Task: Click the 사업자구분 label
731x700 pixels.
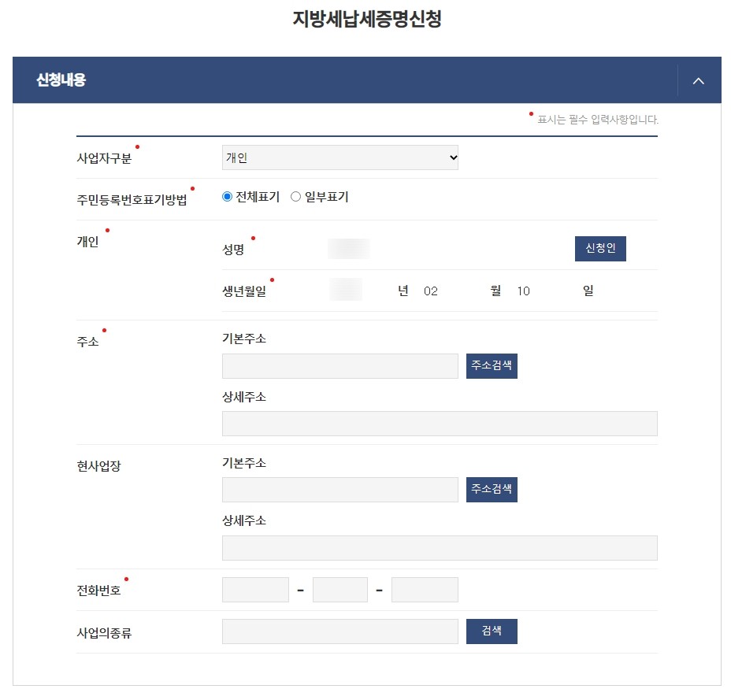Action: [x=104, y=158]
